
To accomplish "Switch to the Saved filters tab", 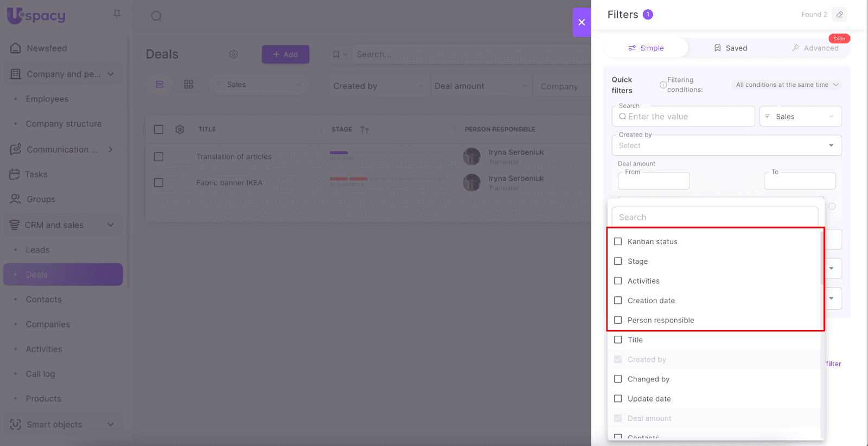I will (x=730, y=48).
